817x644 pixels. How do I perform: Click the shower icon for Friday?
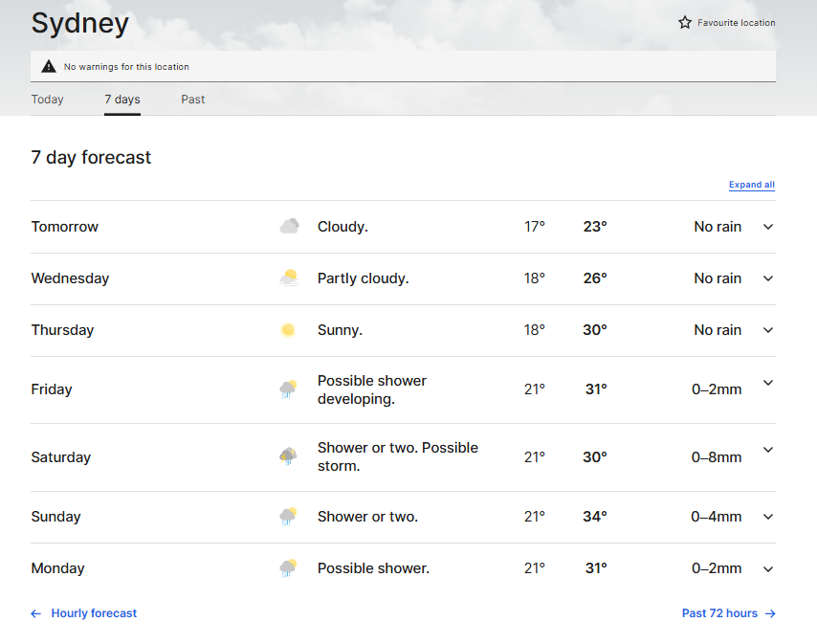[x=288, y=389]
